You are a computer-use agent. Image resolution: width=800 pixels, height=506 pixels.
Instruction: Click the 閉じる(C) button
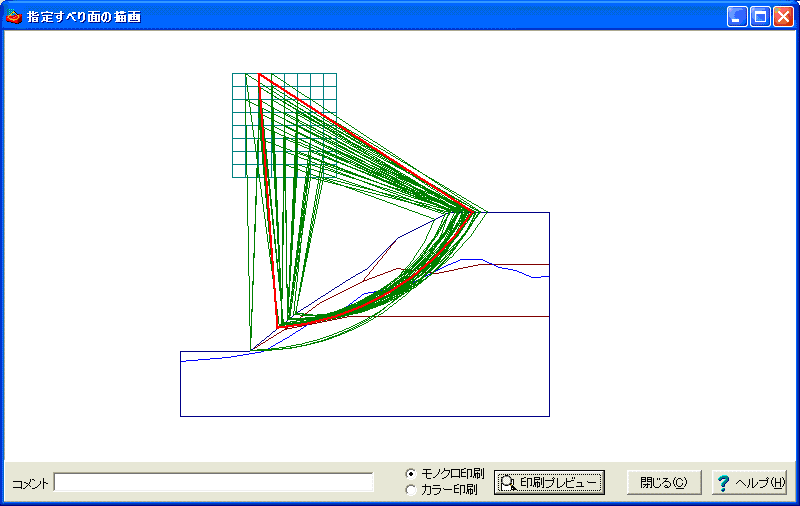[664, 483]
